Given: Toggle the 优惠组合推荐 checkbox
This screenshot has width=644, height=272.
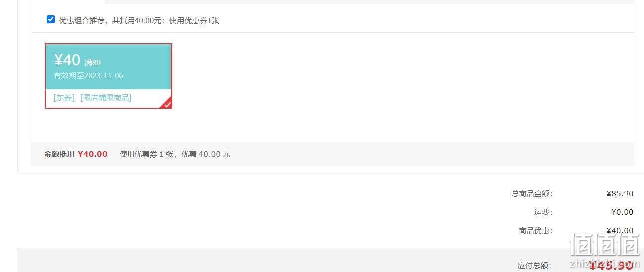Looking at the screenshot, I should pyautogui.click(x=51, y=19).
